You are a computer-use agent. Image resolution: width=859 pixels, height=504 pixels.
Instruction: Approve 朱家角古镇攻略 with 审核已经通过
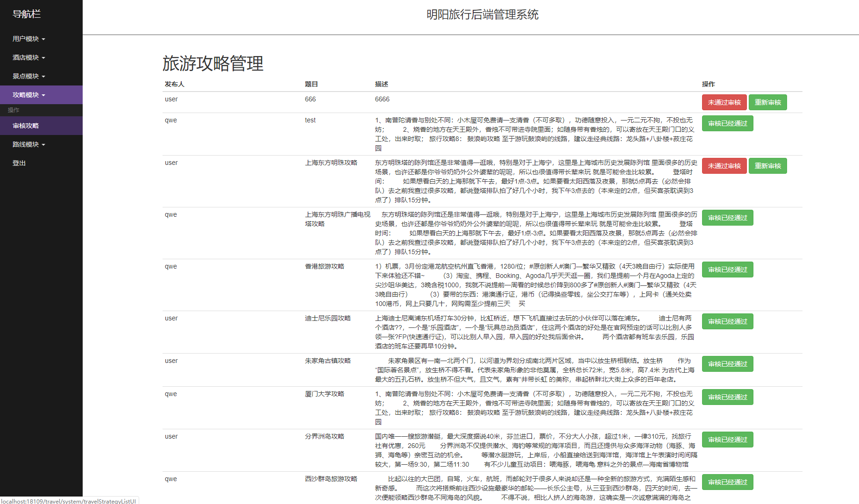click(x=727, y=363)
